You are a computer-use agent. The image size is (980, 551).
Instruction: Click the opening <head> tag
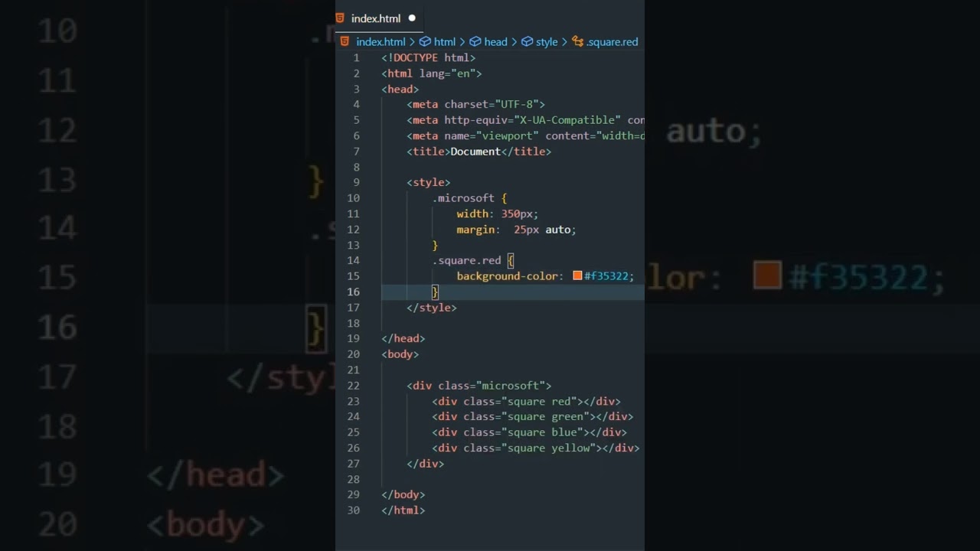coord(400,90)
